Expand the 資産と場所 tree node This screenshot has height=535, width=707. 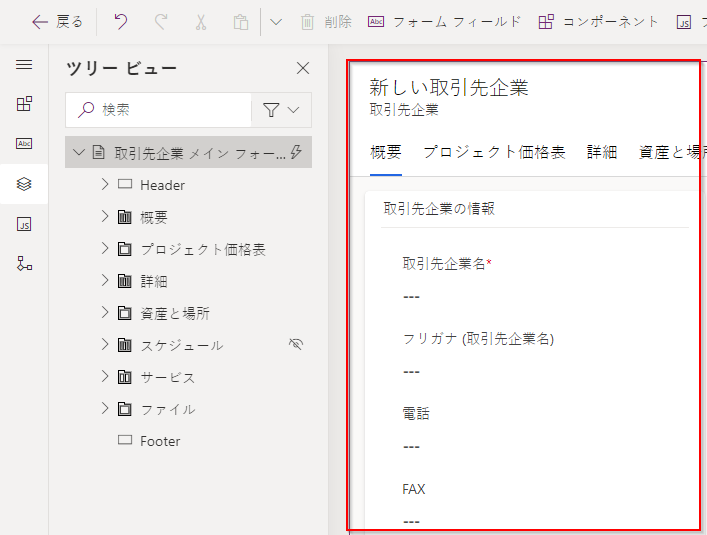tap(105, 313)
